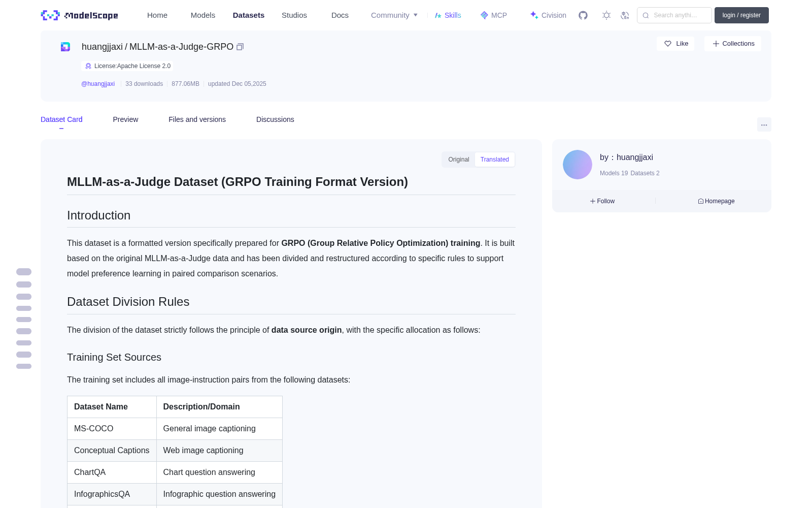This screenshot has width=812, height=508.
Task: Click the "by：huangjjaxi" author name
Action: point(626,157)
